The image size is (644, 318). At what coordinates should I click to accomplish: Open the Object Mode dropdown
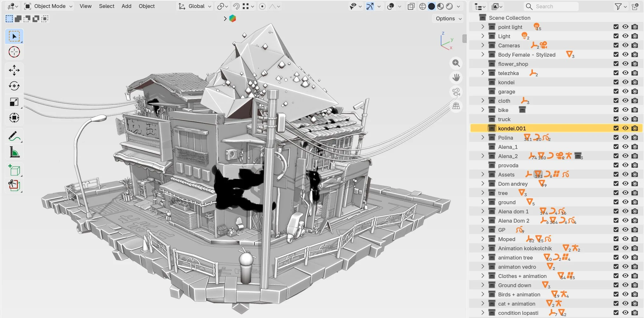coord(49,6)
